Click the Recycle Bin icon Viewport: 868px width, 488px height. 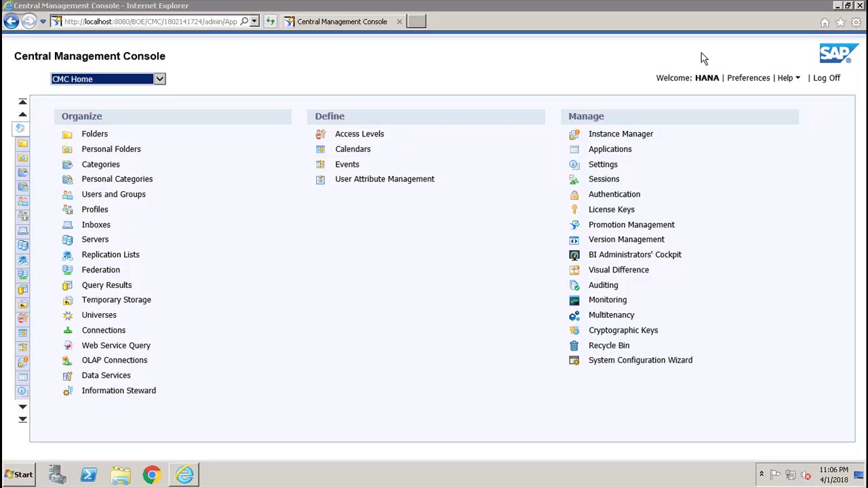pyautogui.click(x=574, y=346)
